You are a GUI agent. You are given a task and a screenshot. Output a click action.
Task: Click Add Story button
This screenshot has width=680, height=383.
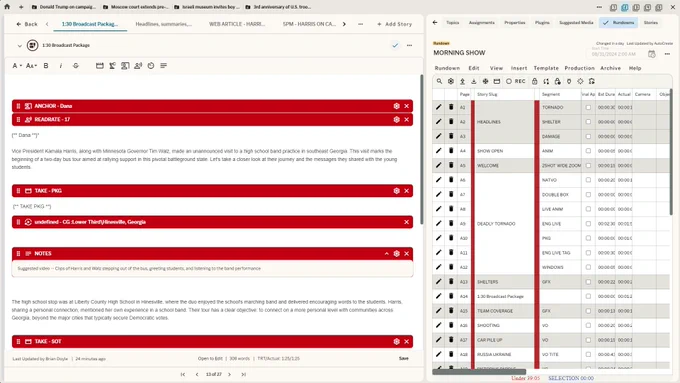[x=395, y=24]
